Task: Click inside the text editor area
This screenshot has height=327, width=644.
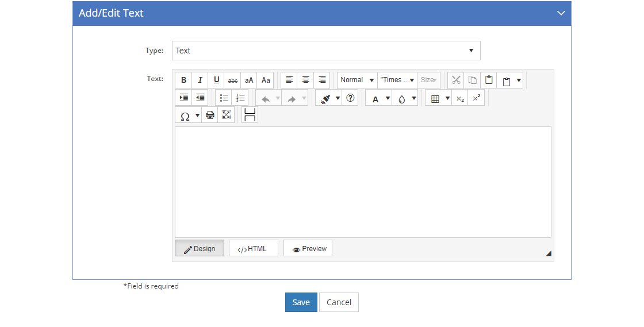Action: [363, 182]
